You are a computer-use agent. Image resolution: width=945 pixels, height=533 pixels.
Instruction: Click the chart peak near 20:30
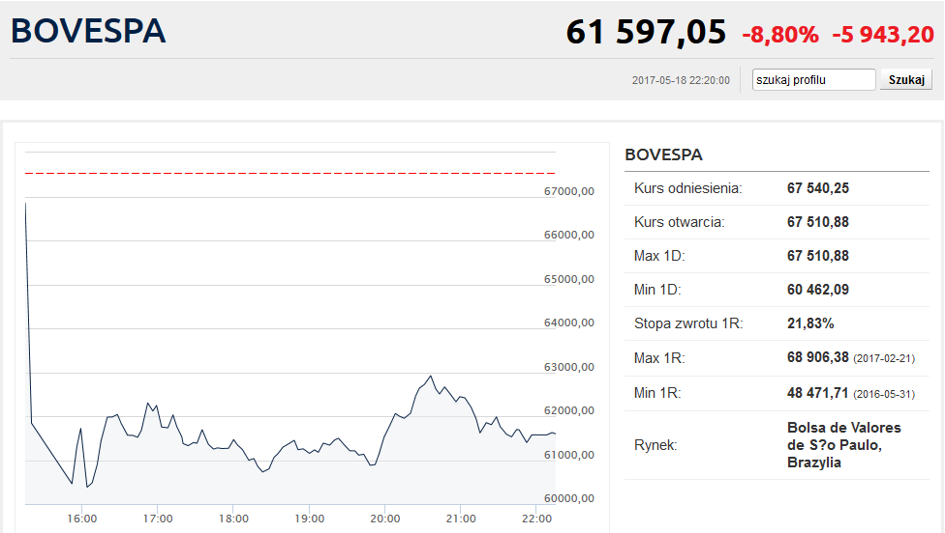[x=430, y=377]
